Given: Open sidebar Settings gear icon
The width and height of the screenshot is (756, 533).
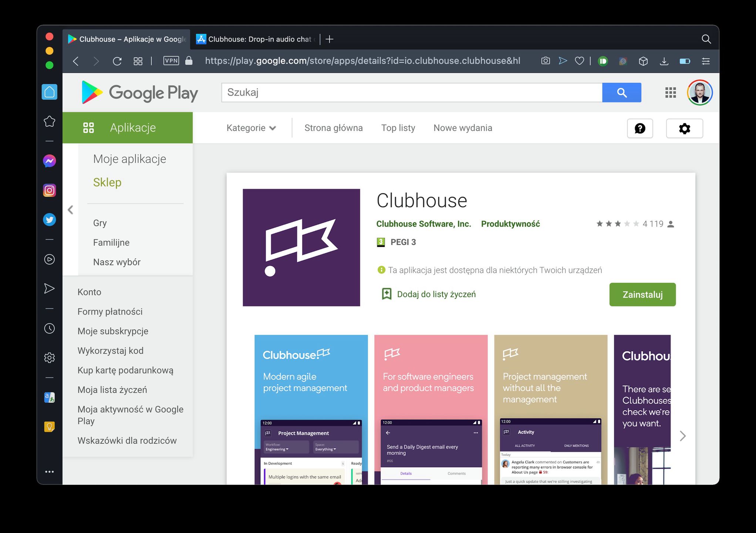Looking at the screenshot, I should pyautogui.click(x=50, y=358).
